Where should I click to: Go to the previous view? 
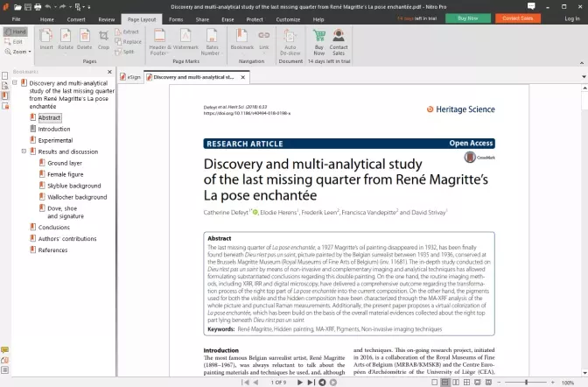click(322, 382)
